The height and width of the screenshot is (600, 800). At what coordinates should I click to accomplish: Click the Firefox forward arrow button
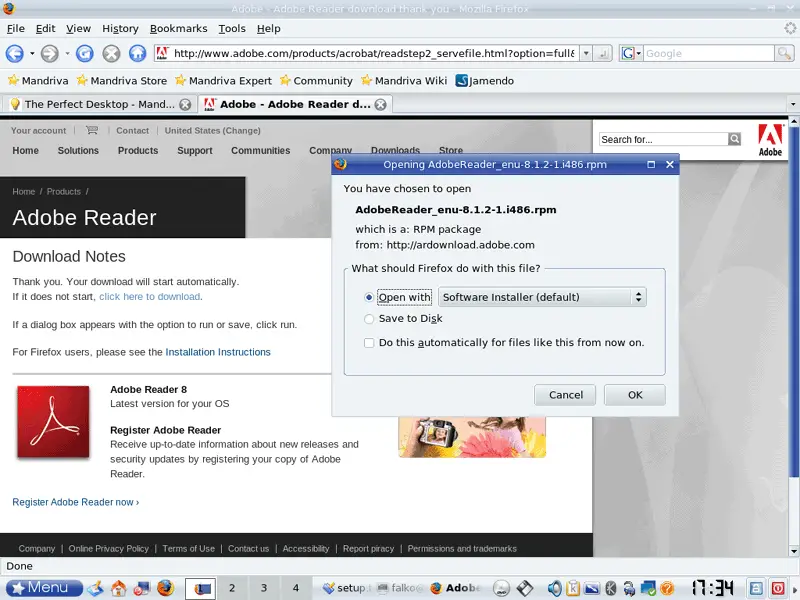[49, 53]
